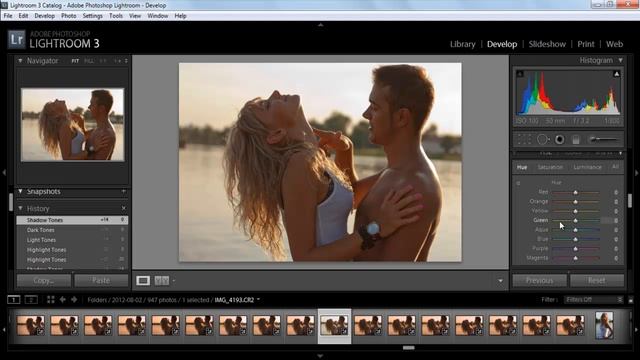
Task: Select the Red Eye Correction tool
Action: 560,140
